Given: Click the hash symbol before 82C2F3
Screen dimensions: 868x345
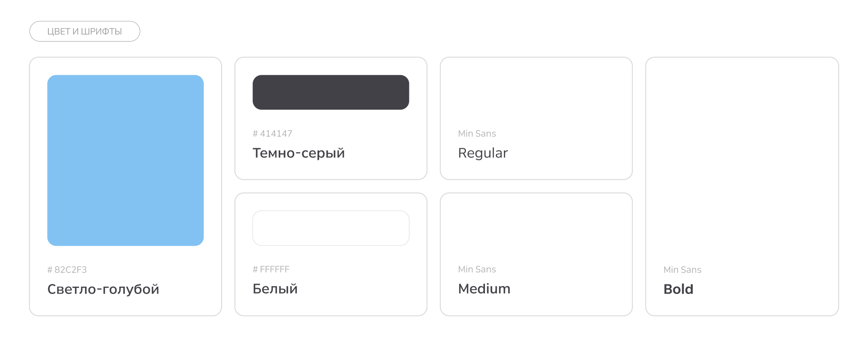Looking at the screenshot, I should point(50,270).
